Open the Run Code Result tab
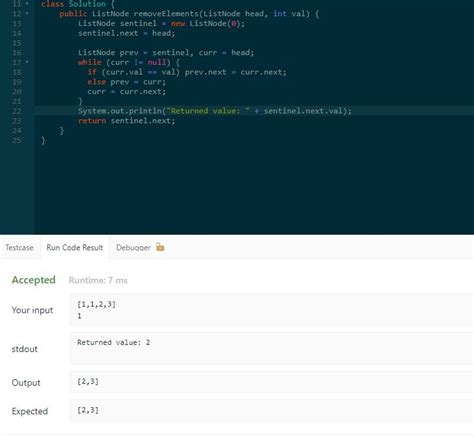 pos(75,248)
